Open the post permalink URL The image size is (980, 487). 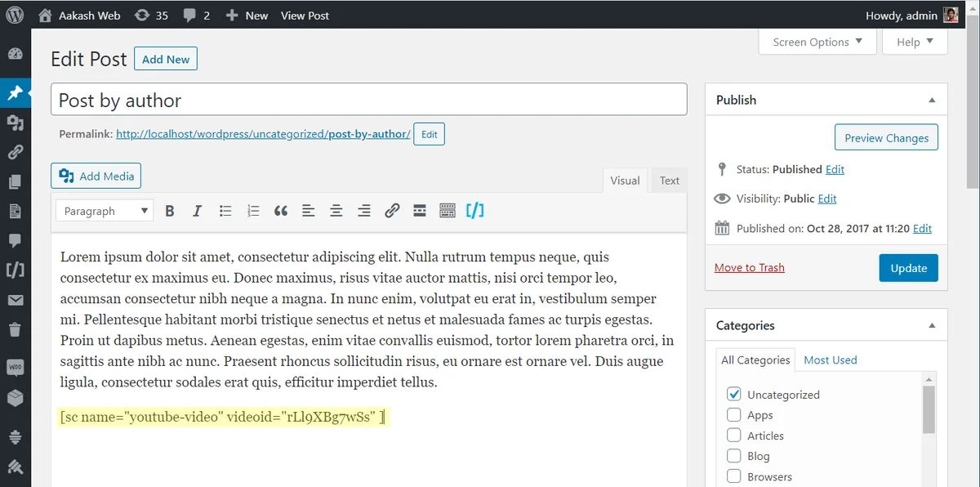263,134
